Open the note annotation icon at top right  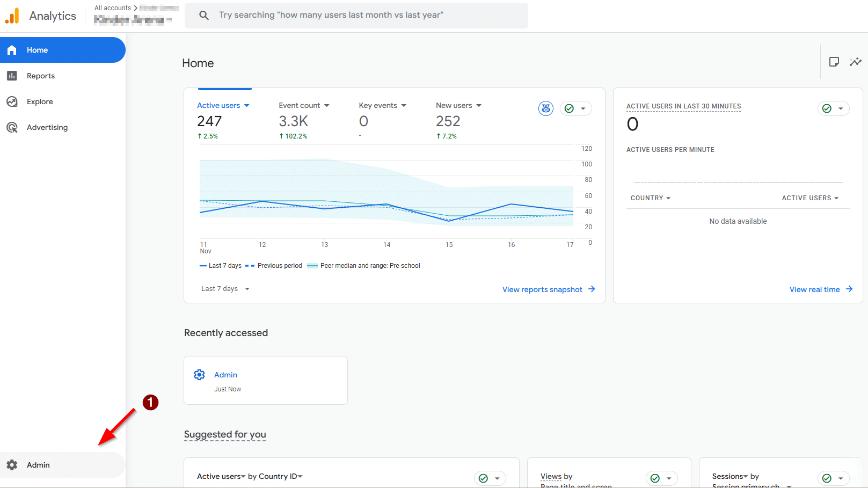pyautogui.click(x=834, y=62)
